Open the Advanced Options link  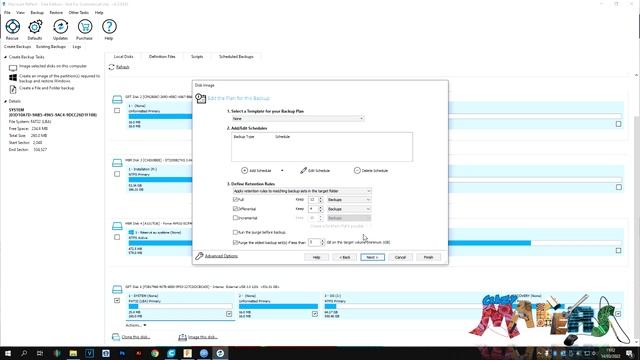pos(221,256)
